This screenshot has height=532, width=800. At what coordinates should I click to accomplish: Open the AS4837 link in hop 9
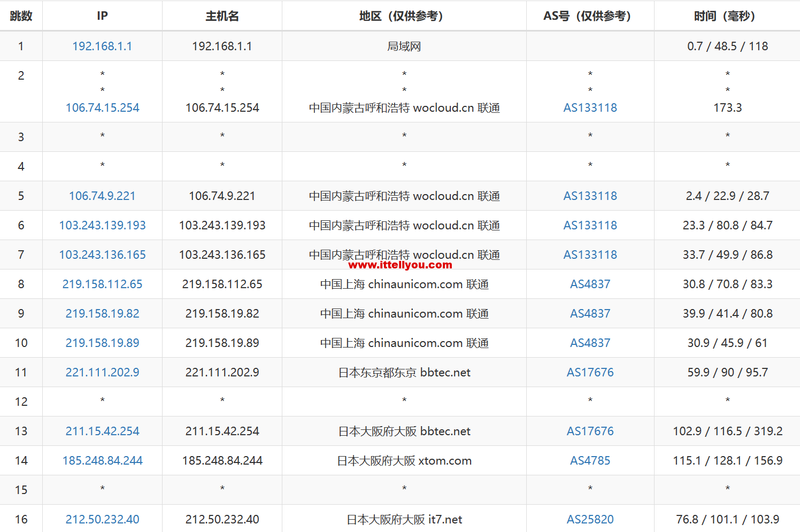[590, 314]
